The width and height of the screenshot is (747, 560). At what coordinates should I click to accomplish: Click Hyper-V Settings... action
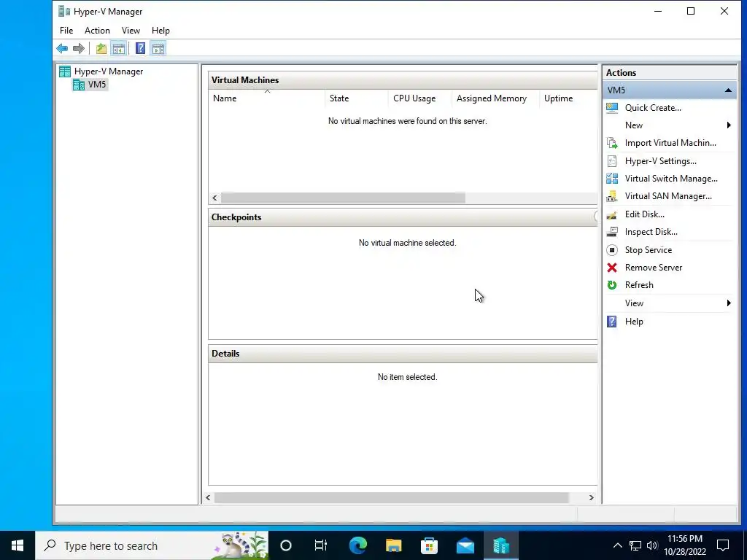[660, 161]
